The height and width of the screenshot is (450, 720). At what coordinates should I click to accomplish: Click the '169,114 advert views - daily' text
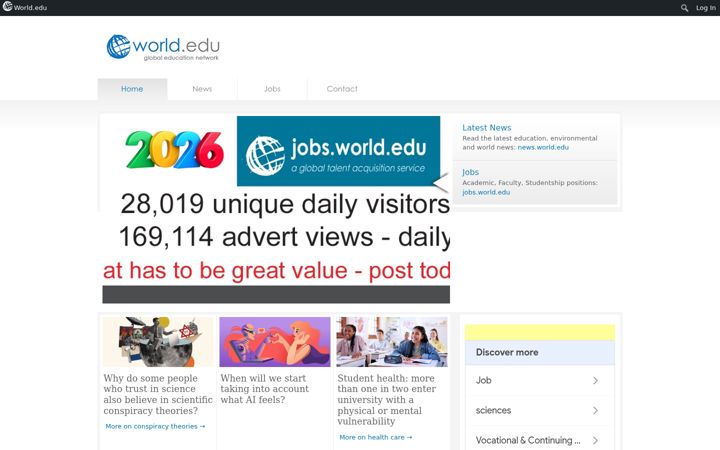click(284, 237)
